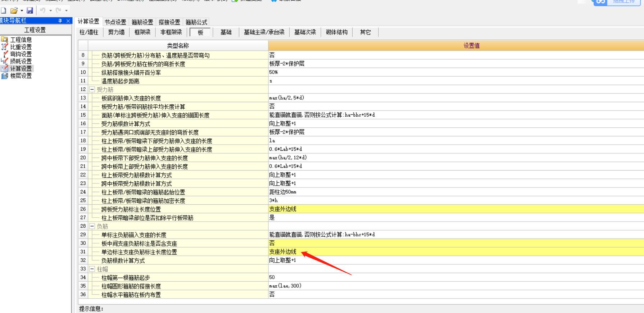Click the New file icon in the toolbar
The width and height of the screenshot is (644, 313).
point(4,10)
